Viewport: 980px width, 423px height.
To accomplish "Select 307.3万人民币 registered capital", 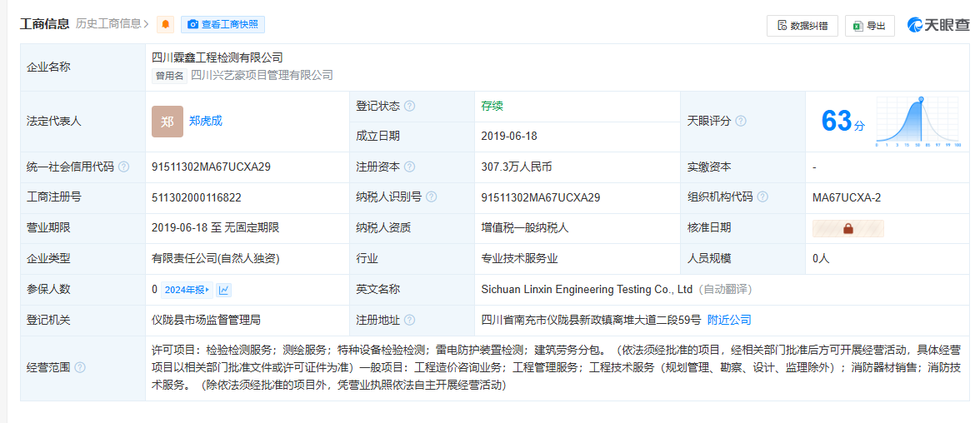I will click(x=517, y=167).
